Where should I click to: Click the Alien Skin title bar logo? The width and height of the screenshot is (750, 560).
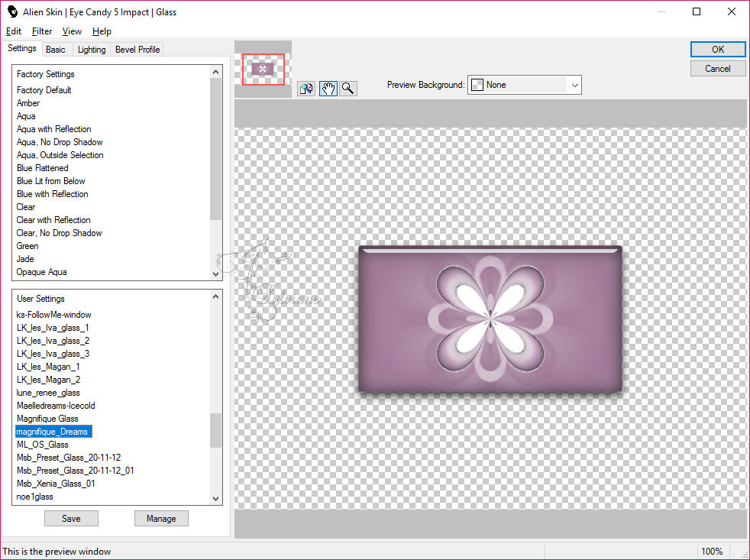pyautogui.click(x=12, y=11)
